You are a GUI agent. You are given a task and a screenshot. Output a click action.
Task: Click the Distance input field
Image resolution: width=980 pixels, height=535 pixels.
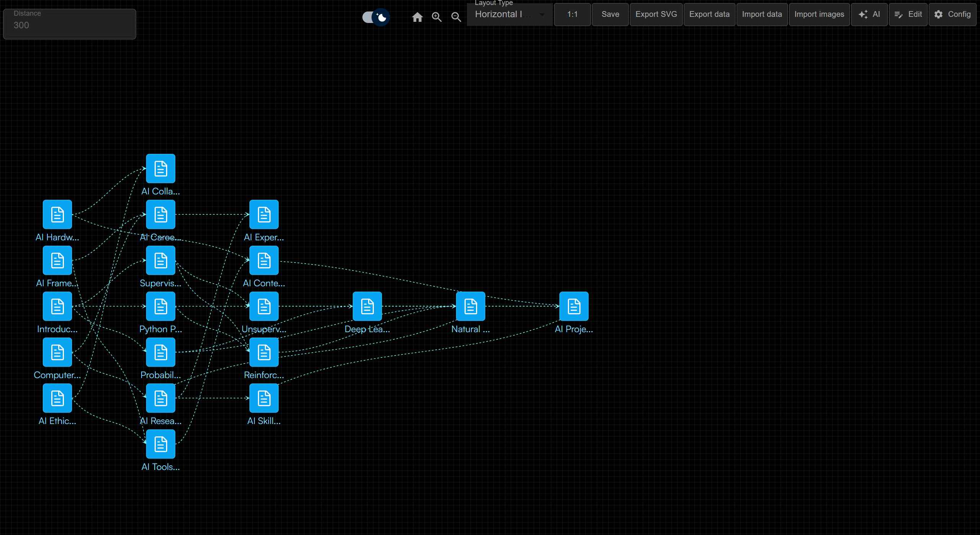(70, 25)
